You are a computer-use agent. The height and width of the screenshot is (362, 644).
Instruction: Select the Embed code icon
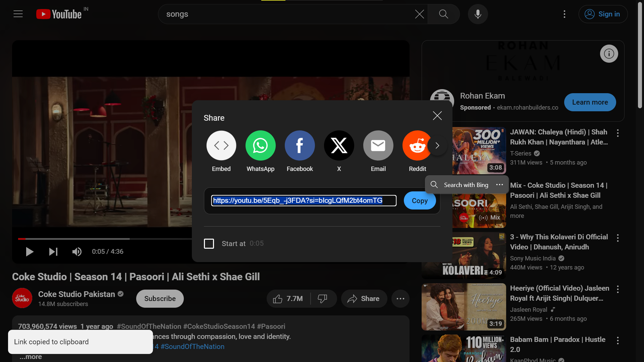point(221,145)
